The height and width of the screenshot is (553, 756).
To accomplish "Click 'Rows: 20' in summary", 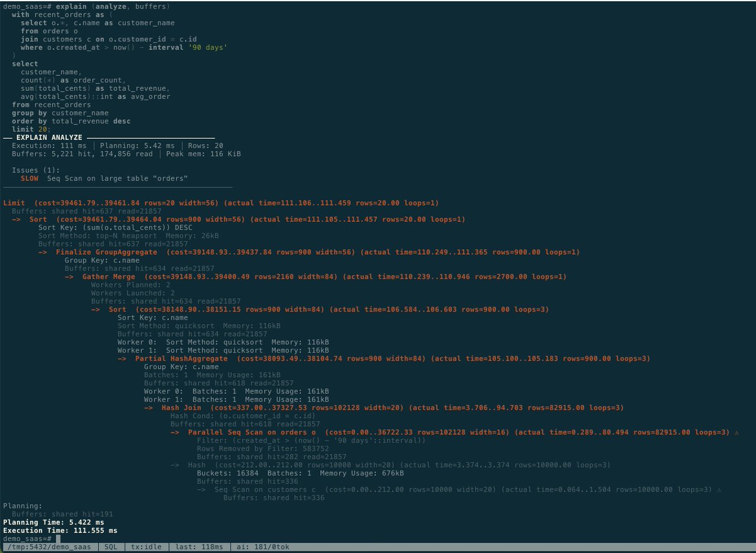I will coord(205,146).
